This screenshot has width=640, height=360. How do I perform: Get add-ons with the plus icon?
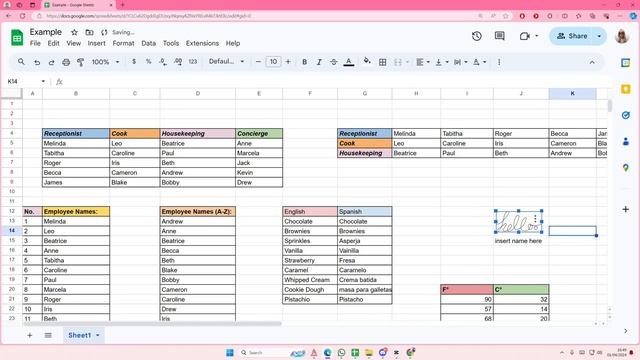[625, 209]
